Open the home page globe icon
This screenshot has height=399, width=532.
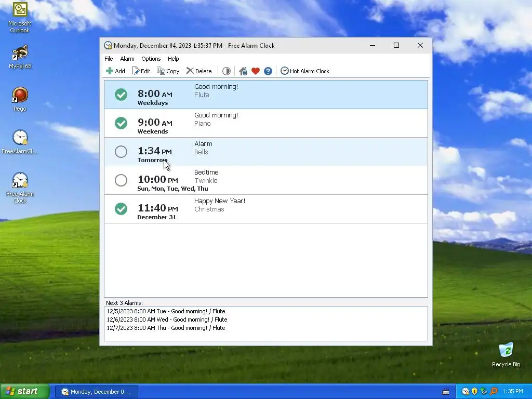tap(243, 71)
